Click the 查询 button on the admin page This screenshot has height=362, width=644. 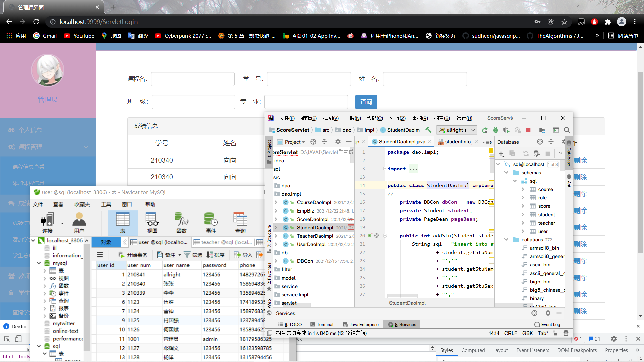tap(366, 102)
